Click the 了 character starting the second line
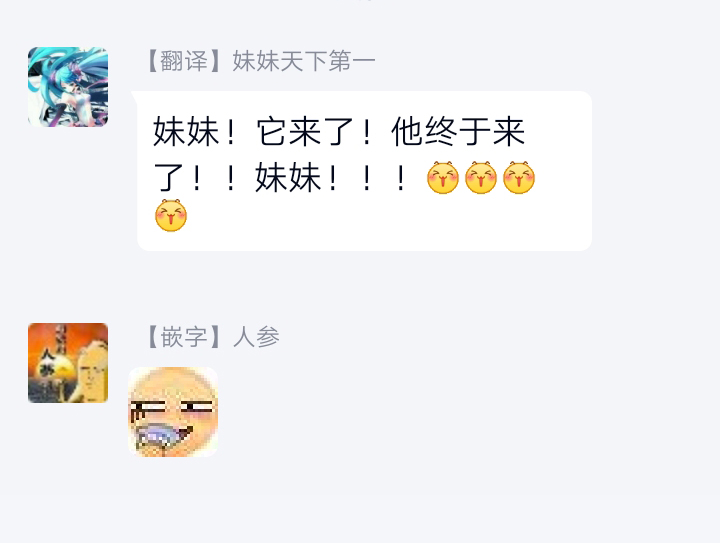 point(169,178)
